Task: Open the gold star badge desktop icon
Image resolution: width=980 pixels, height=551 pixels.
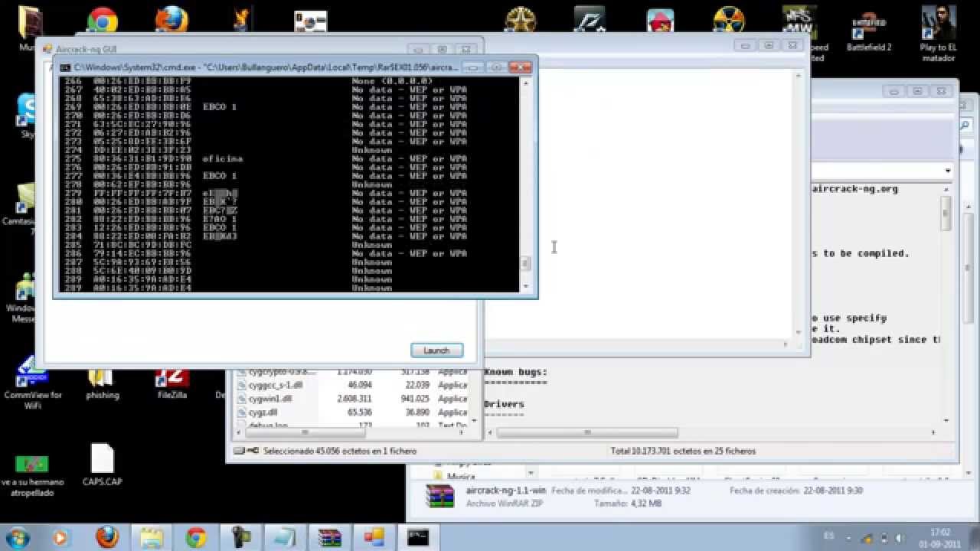Action: tap(521, 21)
